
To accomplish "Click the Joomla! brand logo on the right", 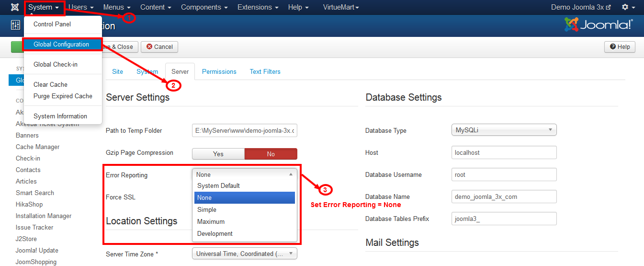I will [x=599, y=25].
